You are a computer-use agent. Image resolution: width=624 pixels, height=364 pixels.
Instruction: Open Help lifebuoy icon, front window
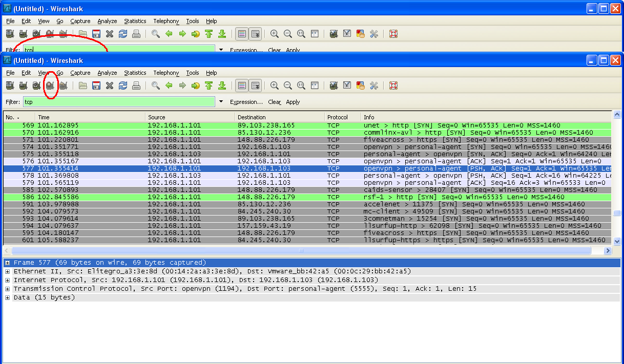point(393,85)
